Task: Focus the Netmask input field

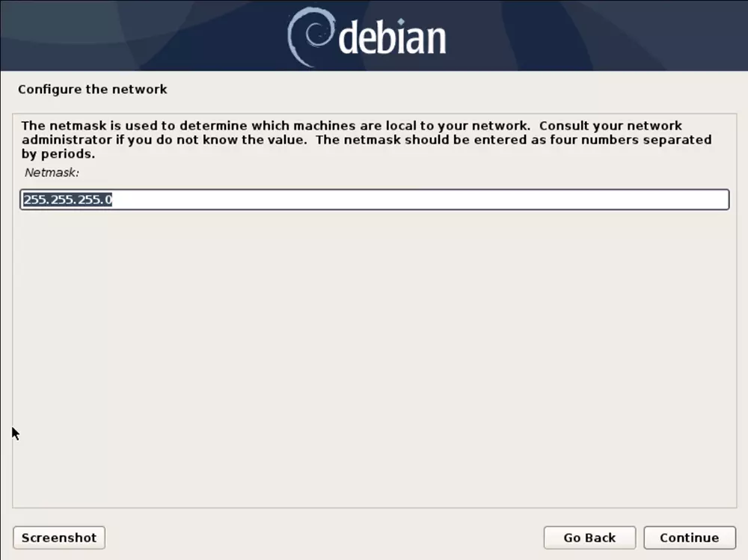Action: [x=375, y=200]
